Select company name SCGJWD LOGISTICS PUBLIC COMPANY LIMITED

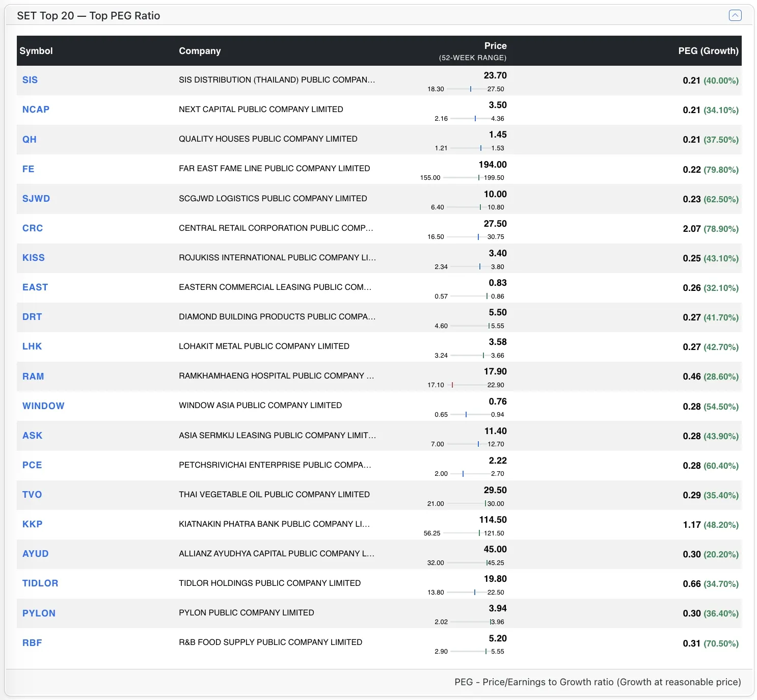tap(273, 198)
